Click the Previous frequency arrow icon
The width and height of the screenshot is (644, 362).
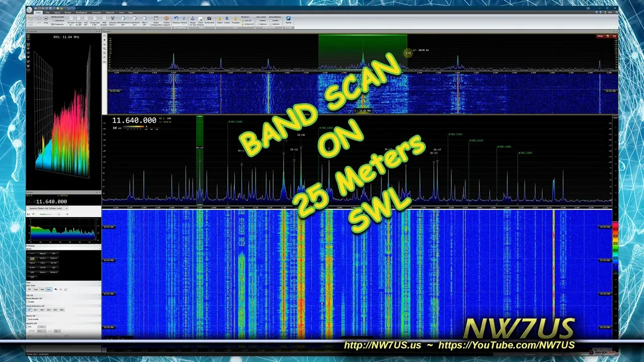click(x=176, y=20)
